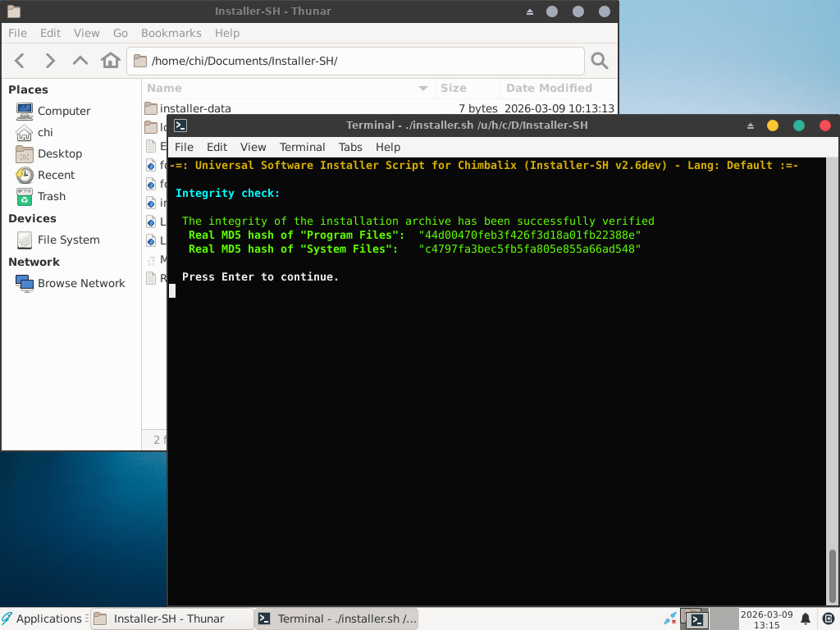The width and height of the screenshot is (840, 630).
Task: Click the Date Modified column header
Action: tap(549, 88)
